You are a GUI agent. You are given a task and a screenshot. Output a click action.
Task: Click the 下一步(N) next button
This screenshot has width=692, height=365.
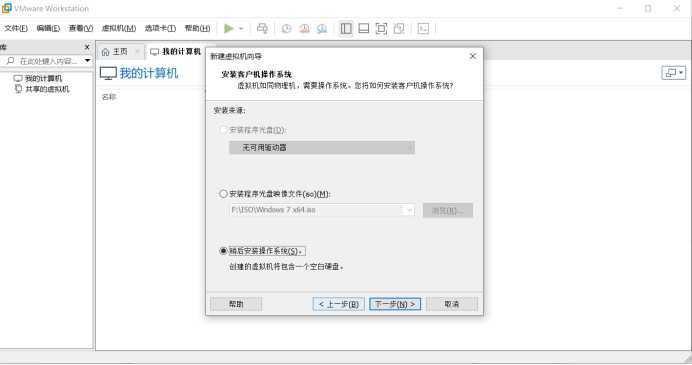(x=395, y=304)
